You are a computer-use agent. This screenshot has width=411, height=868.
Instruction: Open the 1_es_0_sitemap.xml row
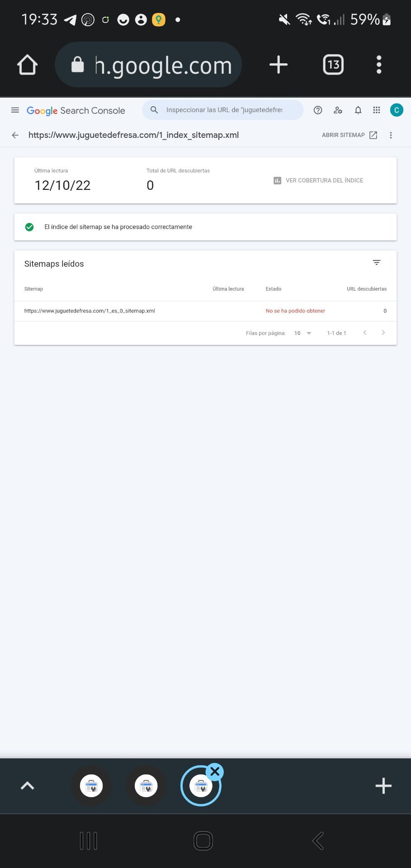click(x=90, y=311)
